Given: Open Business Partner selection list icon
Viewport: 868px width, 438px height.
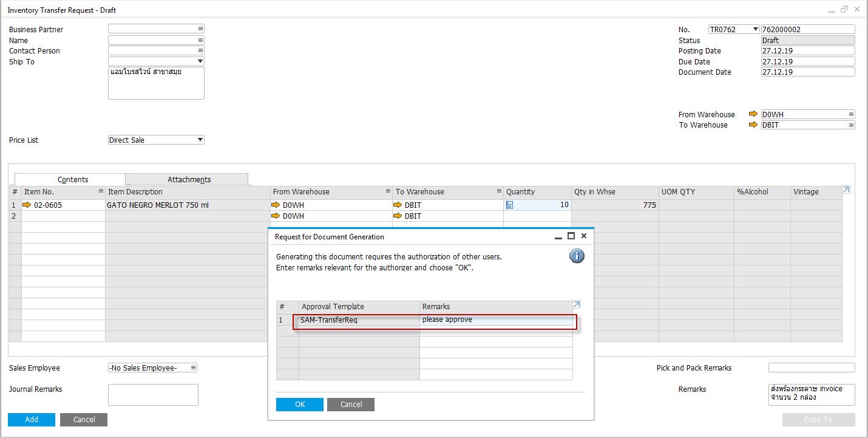Looking at the screenshot, I should (200, 29).
